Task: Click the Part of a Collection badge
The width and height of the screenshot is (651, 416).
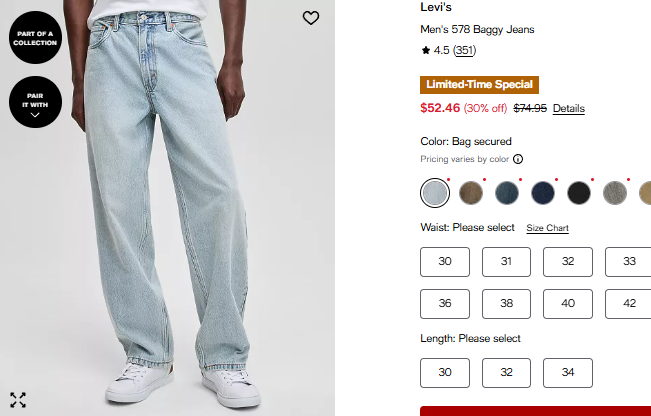Action: (x=35, y=38)
